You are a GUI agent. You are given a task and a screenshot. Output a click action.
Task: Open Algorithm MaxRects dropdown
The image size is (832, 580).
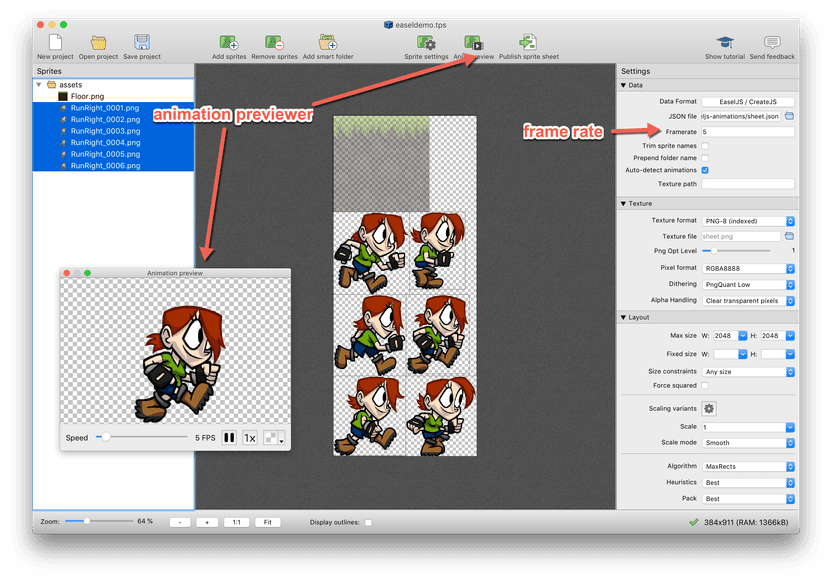click(x=748, y=466)
